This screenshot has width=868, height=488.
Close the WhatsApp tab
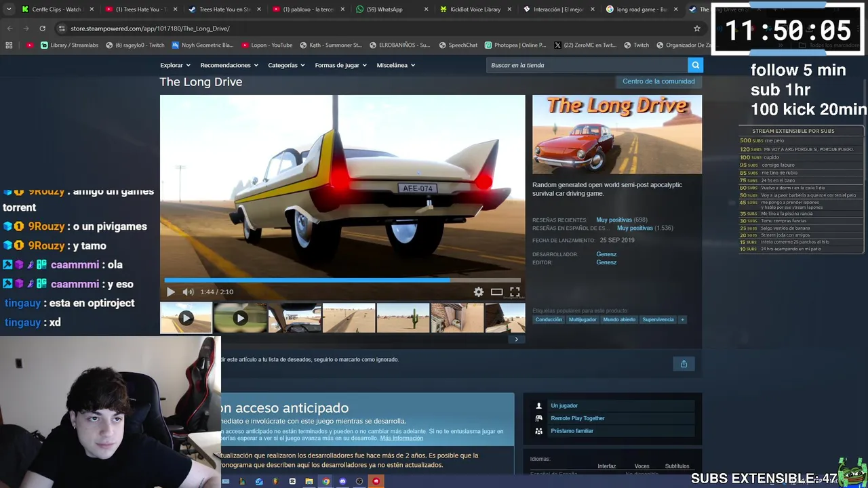[x=426, y=9]
